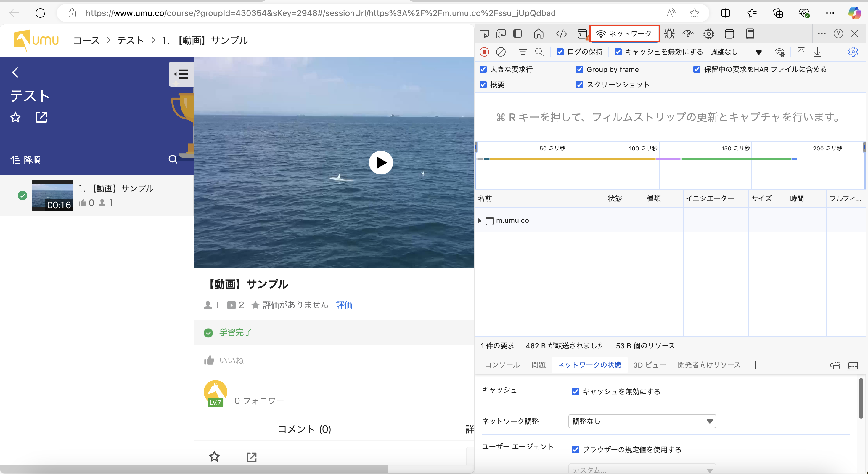Image resolution: width=868 pixels, height=474 pixels.
Task: Click the 評価 link
Action: [x=344, y=305]
